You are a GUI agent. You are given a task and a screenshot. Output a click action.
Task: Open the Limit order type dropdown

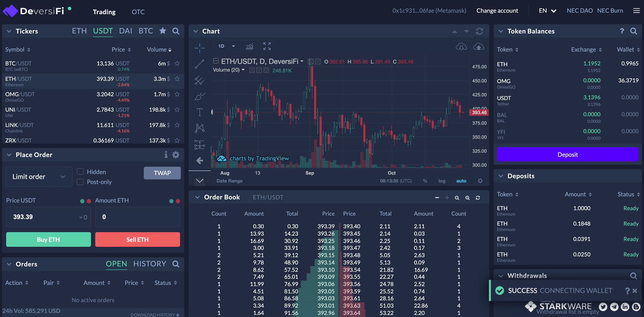[39, 177]
